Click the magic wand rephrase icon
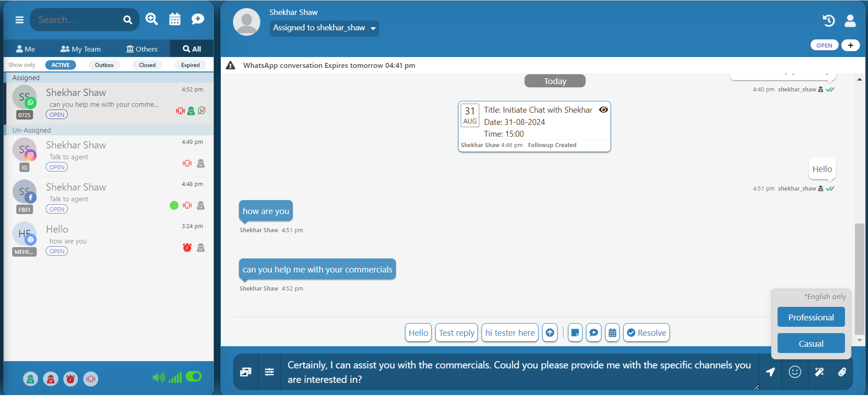This screenshot has width=868, height=396. (819, 372)
